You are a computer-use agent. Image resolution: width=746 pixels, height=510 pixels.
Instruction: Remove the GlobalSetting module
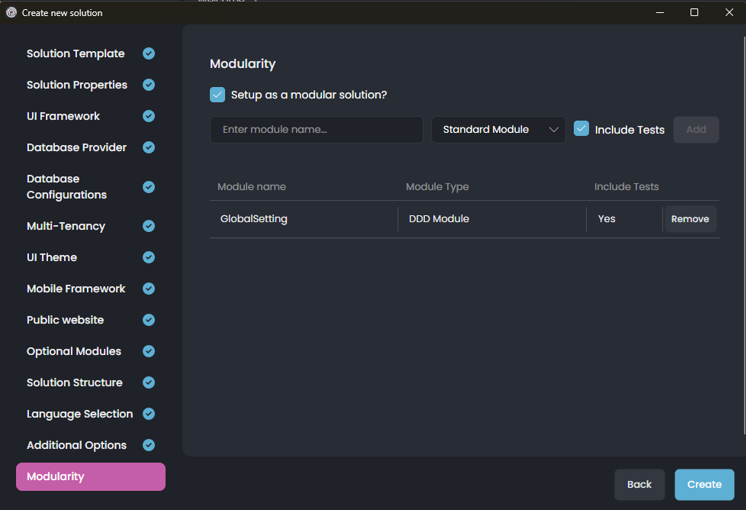coord(689,219)
